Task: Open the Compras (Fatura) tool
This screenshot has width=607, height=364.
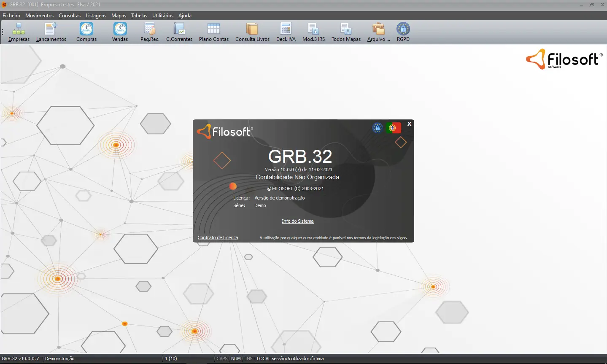Action: [86, 32]
